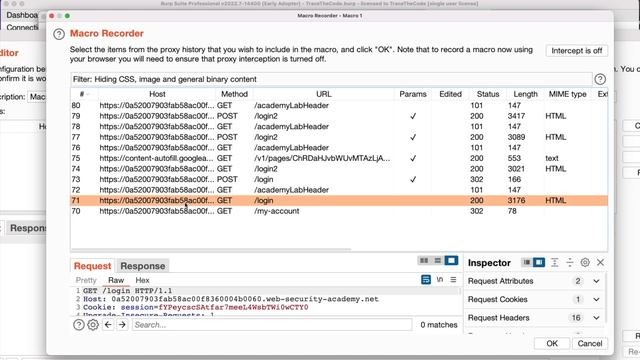Screen dimensions: 640x360
Task: Click horizontal scrollbar below history table
Action: [211, 249]
